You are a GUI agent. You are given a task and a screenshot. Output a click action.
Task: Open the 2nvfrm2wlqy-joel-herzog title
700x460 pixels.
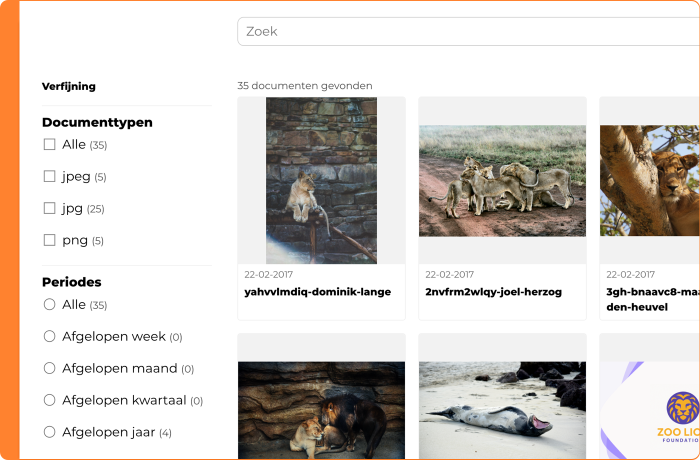[x=493, y=292]
